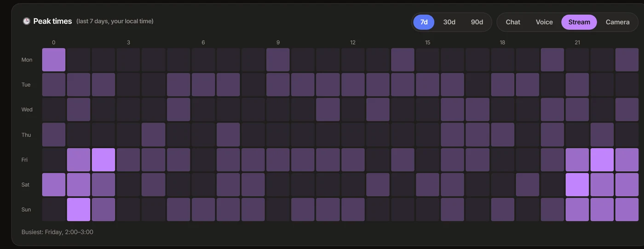644x249 pixels.
Task: Click the Thursday hour 0 heatmap cell
Action: (x=54, y=134)
